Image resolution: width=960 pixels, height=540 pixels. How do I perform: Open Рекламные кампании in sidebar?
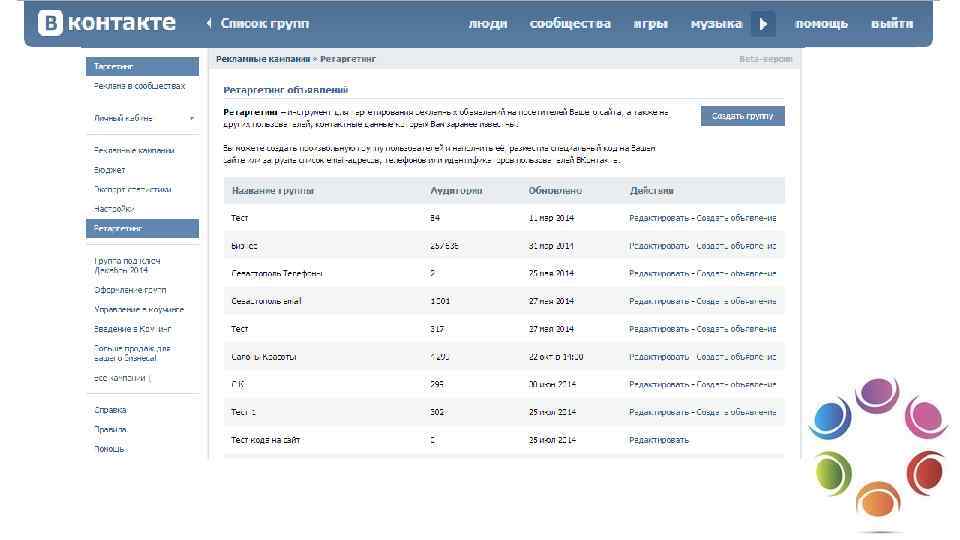(134, 150)
